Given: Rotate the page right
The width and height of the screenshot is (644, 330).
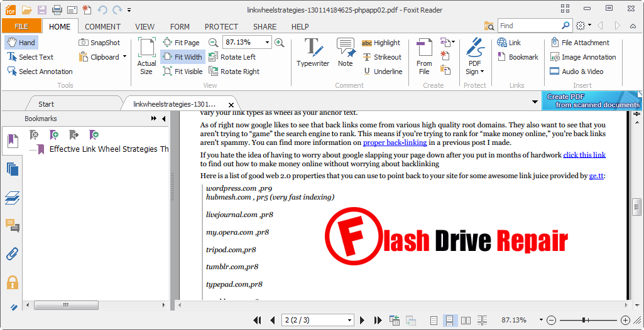Looking at the screenshot, I should tap(234, 72).
